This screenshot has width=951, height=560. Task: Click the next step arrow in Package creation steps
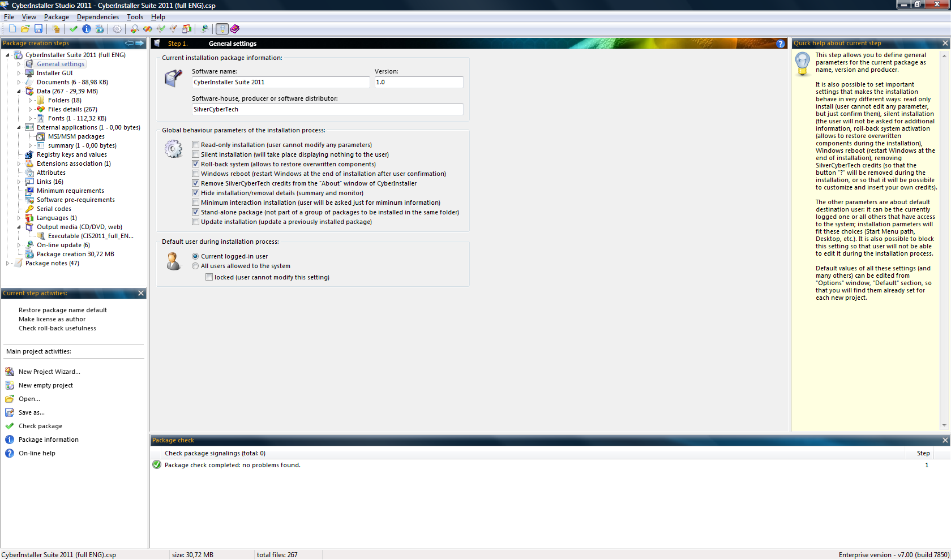pyautogui.click(x=139, y=43)
